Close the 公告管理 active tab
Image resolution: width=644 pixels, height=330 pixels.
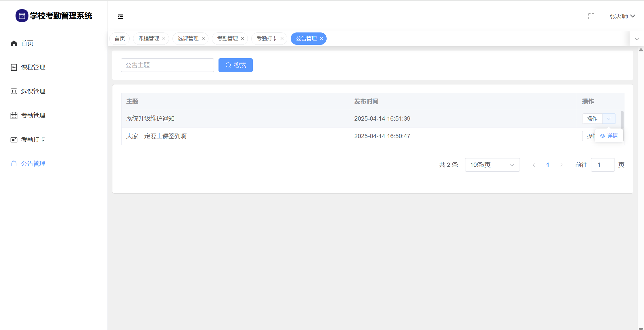[x=321, y=38]
